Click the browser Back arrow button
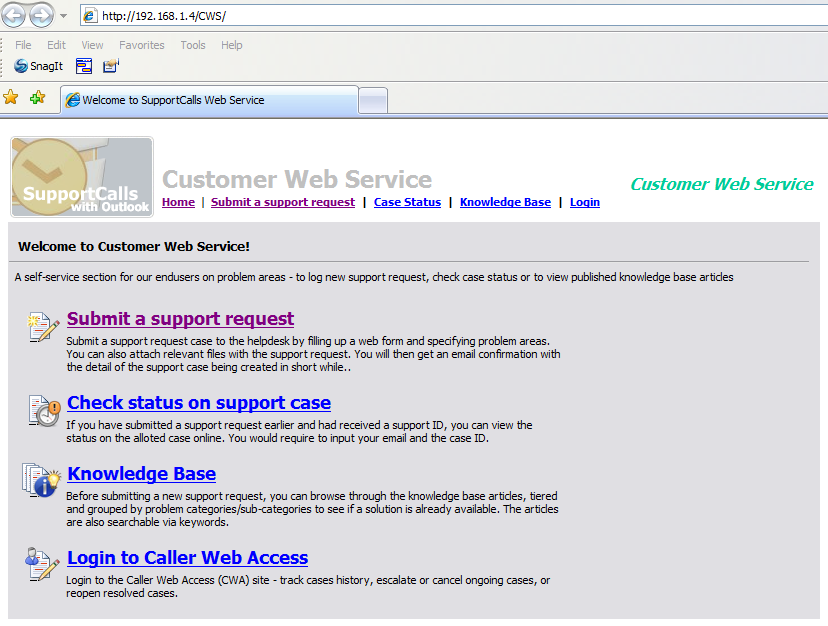 pyautogui.click(x=13, y=15)
